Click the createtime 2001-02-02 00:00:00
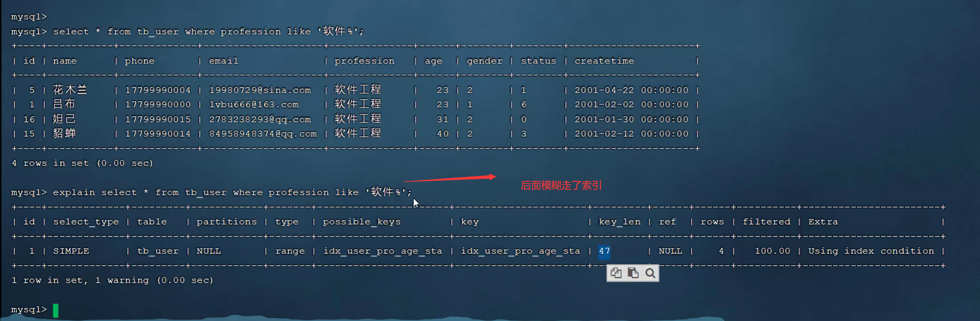Viewport: 980px width, 321px height. point(631,104)
